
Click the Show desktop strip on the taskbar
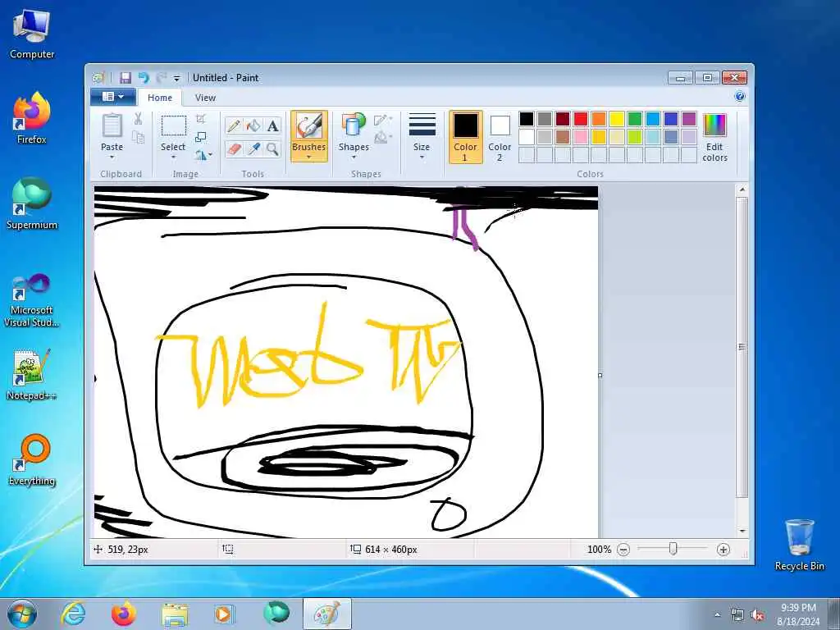click(834, 614)
